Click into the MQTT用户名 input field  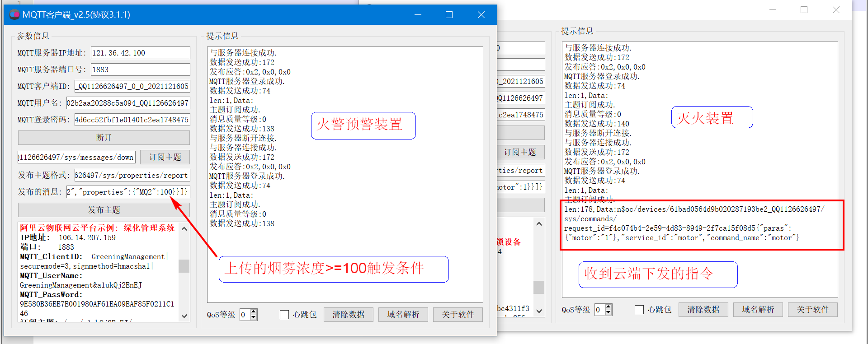tap(128, 103)
